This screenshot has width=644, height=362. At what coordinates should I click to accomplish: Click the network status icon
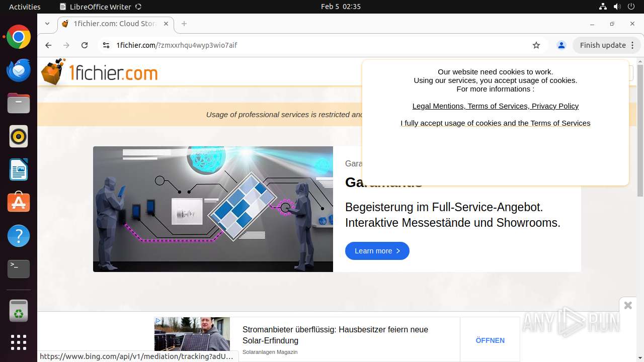tap(603, 7)
